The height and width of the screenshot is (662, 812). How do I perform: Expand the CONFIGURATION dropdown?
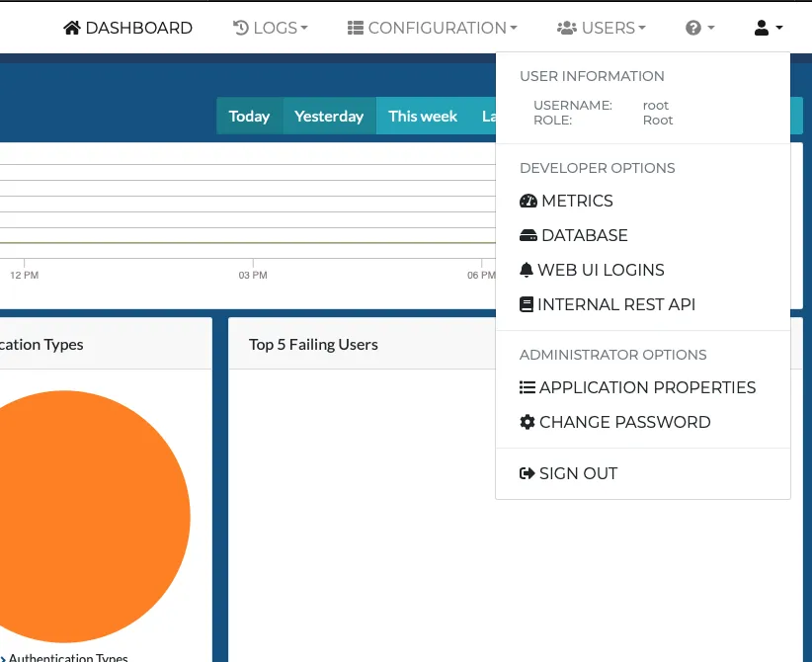point(432,28)
